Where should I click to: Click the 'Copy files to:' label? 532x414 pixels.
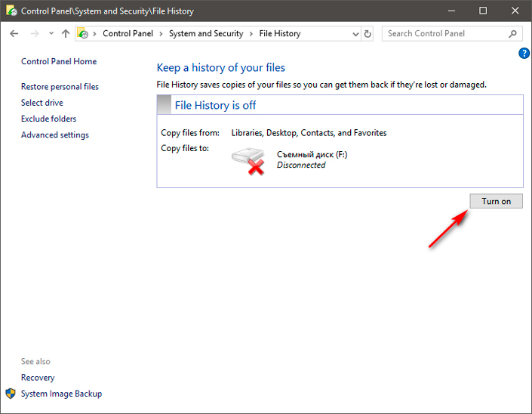point(185,148)
